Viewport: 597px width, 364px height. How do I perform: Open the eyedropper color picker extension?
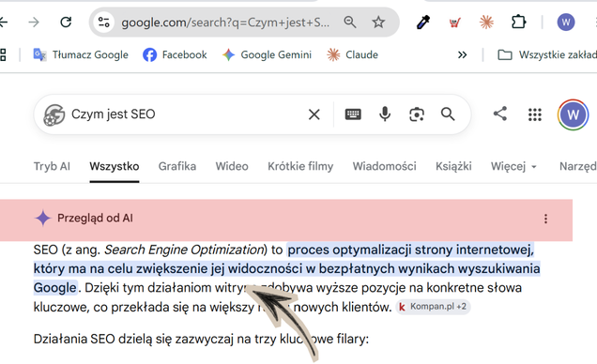(x=423, y=23)
